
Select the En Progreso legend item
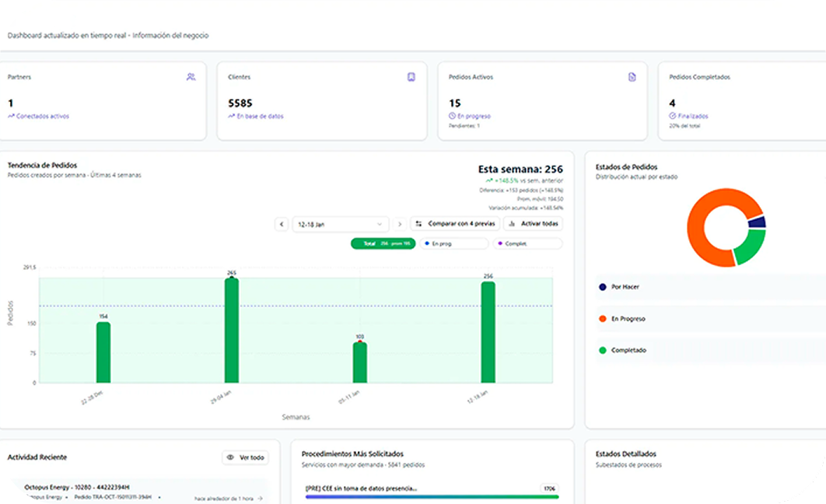click(x=628, y=319)
